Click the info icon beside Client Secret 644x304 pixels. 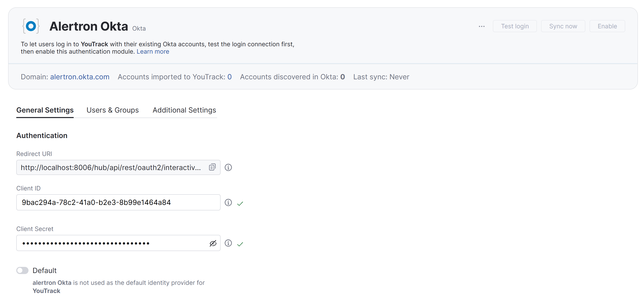(x=228, y=243)
